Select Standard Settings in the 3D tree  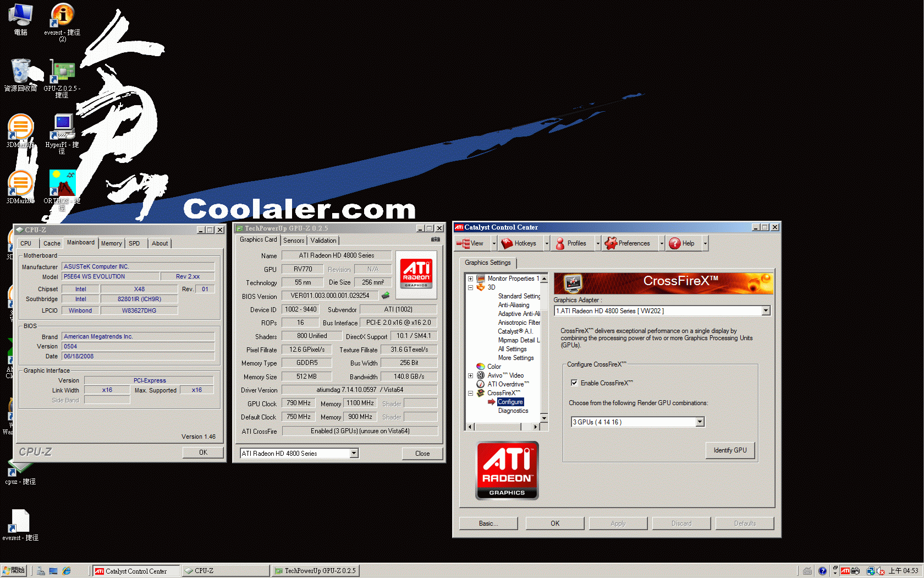[519, 296]
